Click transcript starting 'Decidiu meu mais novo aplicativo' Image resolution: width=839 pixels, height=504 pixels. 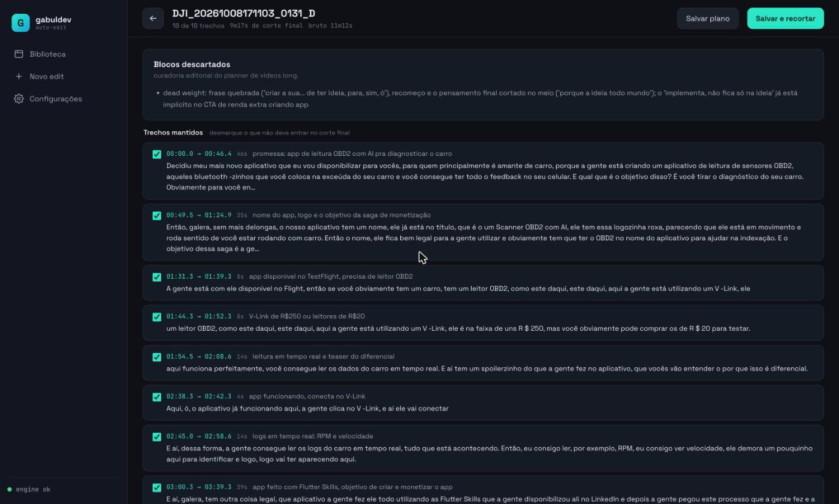[x=485, y=177]
